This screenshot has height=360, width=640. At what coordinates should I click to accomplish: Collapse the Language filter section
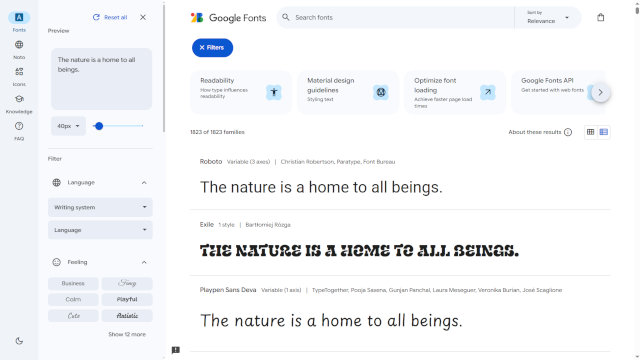click(144, 182)
